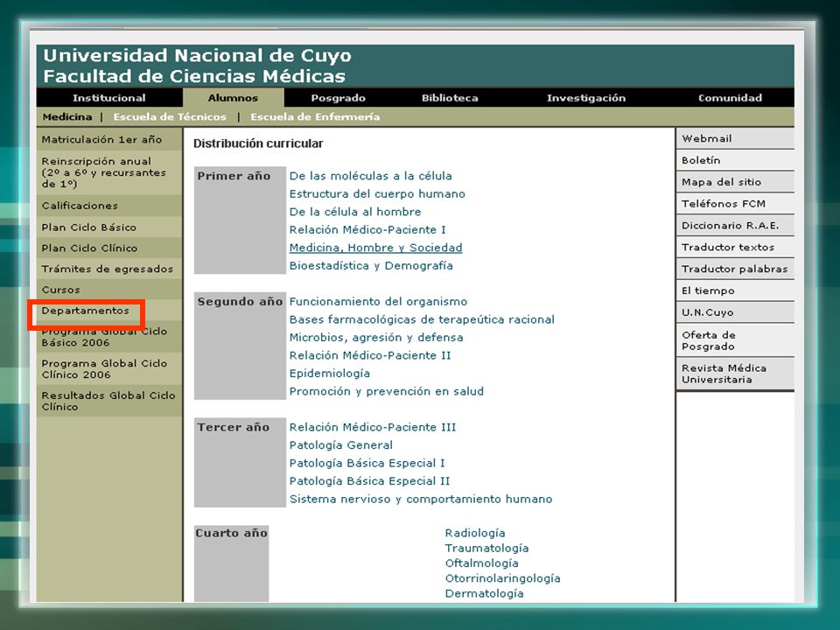840x630 pixels.
Task: Open Bioestadística y Demografía
Action: tap(371, 266)
